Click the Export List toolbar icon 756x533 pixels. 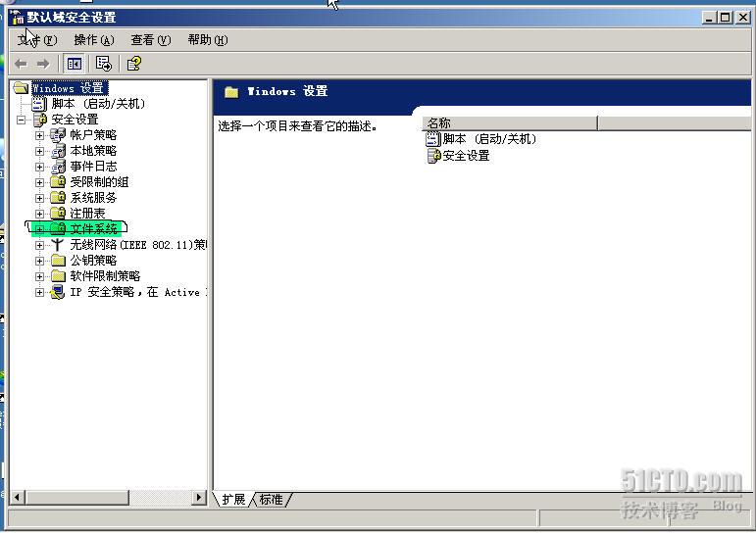104,64
